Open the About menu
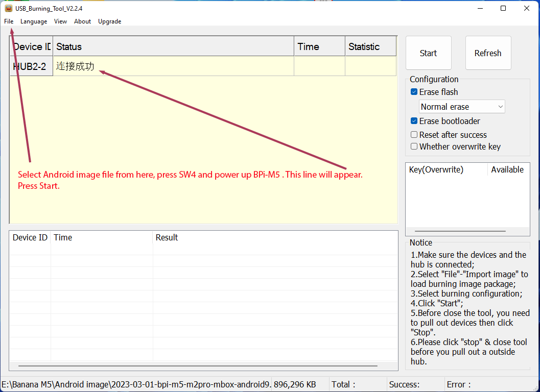This screenshot has height=392, width=540. (82, 21)
